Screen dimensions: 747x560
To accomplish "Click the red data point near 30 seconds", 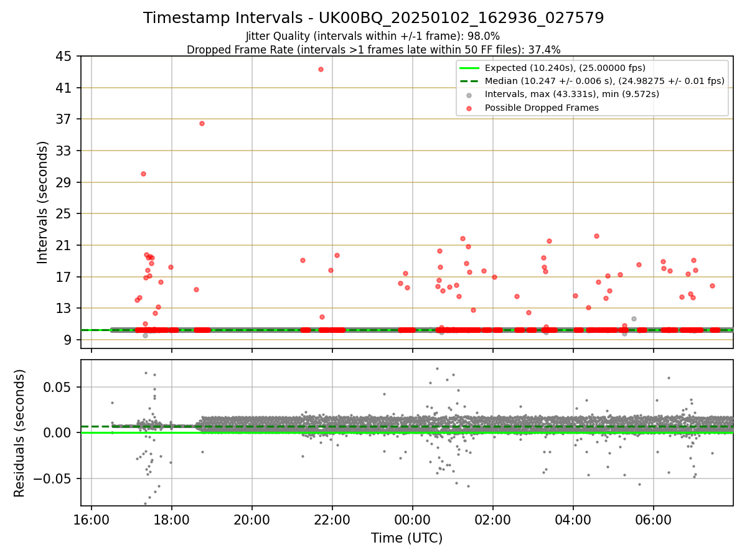I will (x=143, y=174).
